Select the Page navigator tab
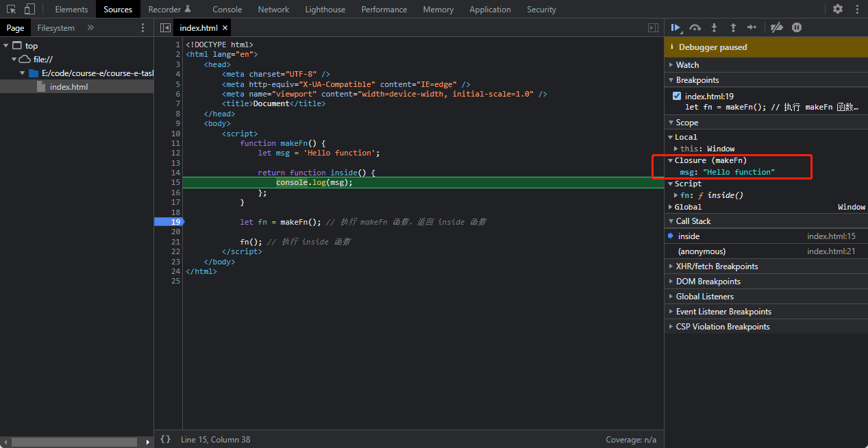 [16, 28]
